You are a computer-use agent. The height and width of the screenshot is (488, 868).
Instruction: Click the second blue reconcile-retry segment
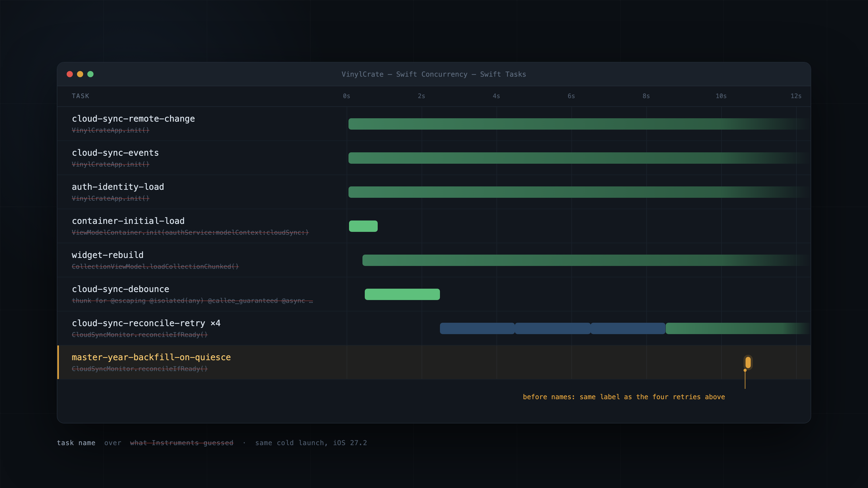552,328
